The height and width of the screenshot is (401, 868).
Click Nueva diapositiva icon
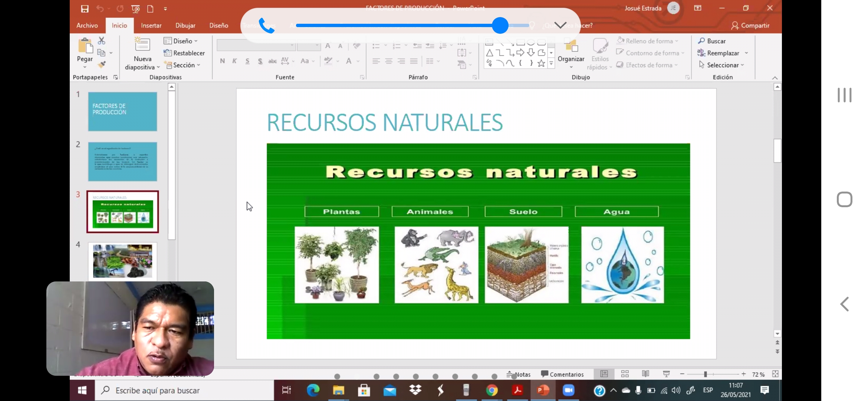click(x=142, y=45)
